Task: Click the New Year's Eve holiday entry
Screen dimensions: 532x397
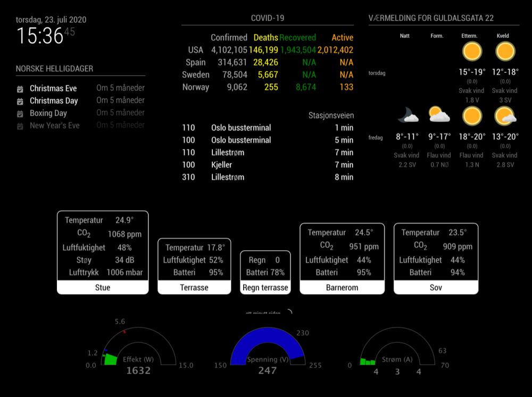Action: [x=54, y=126]
